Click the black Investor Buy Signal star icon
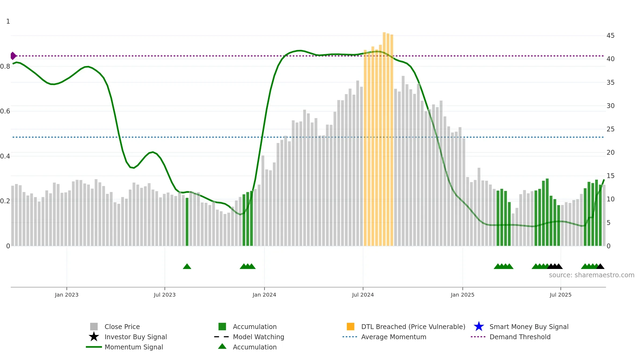Image resolution: width=644 pixels, height=362 pixels. click(94, 337)
